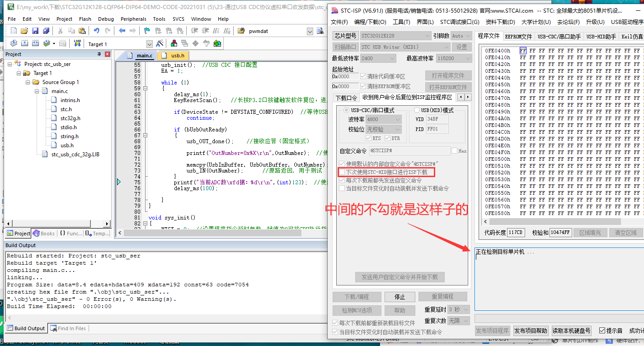644x346 pixels.
Task: Open Manage Project Items blocks icon
Action: tap(174, 43)
